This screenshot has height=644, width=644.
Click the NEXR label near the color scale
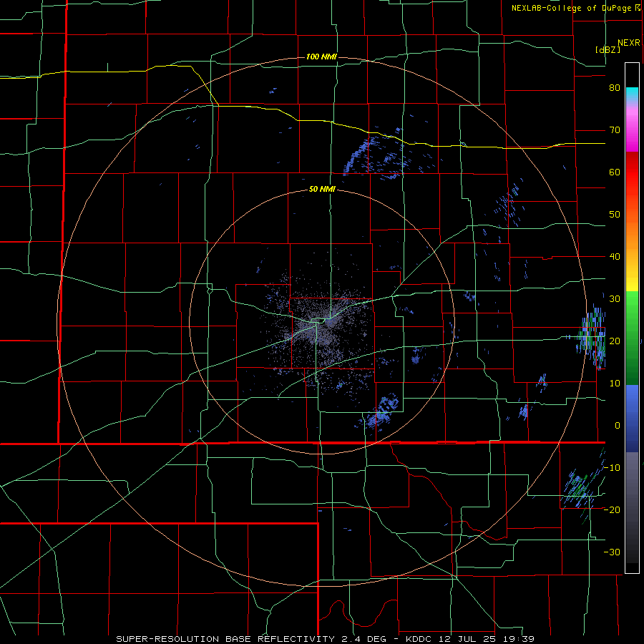[629, 43]
